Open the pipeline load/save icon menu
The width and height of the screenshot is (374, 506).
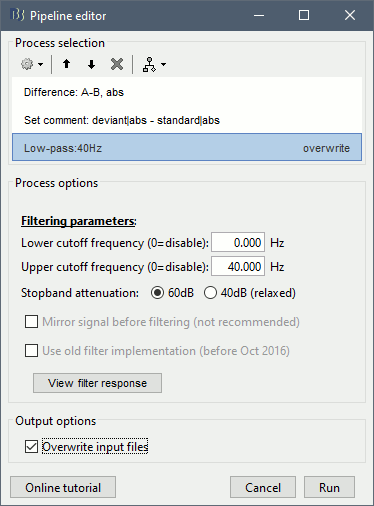(154, 64)
